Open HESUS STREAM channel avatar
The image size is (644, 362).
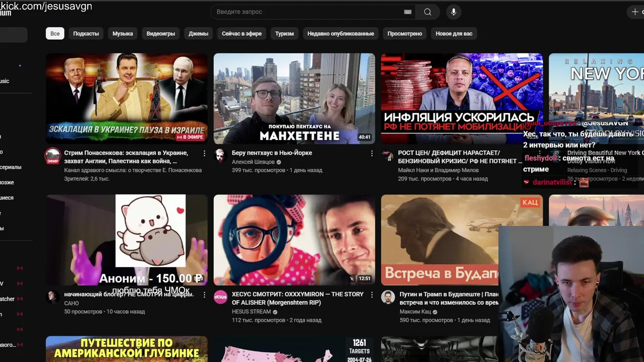click(220, 296)
